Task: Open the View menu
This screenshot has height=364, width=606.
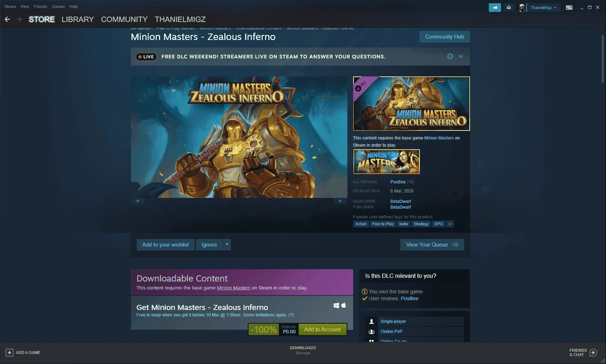Action: [x=25, y=6]
